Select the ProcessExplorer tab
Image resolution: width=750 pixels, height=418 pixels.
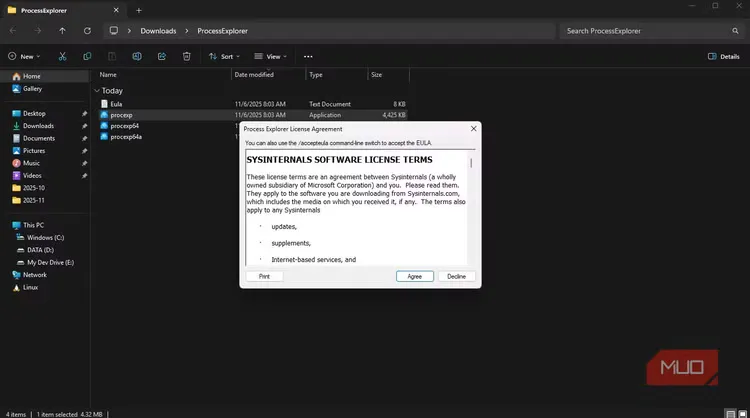pos(64,10)
